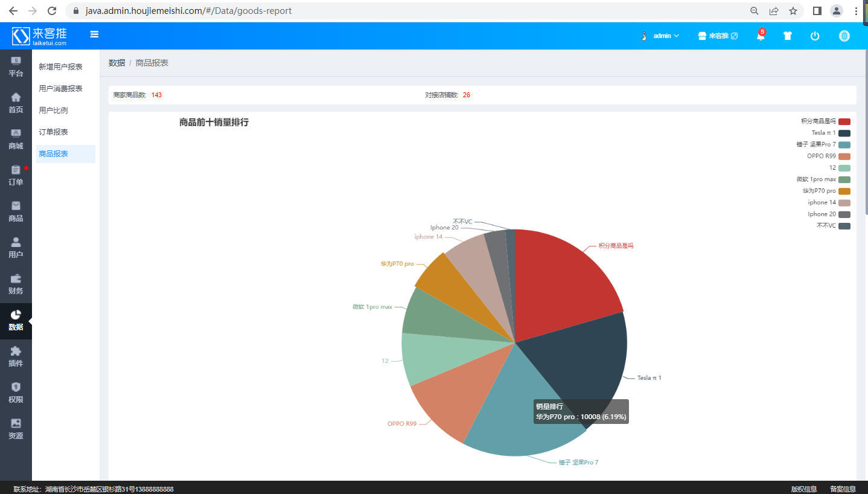Open 订单 sidebar item
Image resolution: width=868 pixels, height=494 pixels.
pyautogui.click(x=16, y=176)
